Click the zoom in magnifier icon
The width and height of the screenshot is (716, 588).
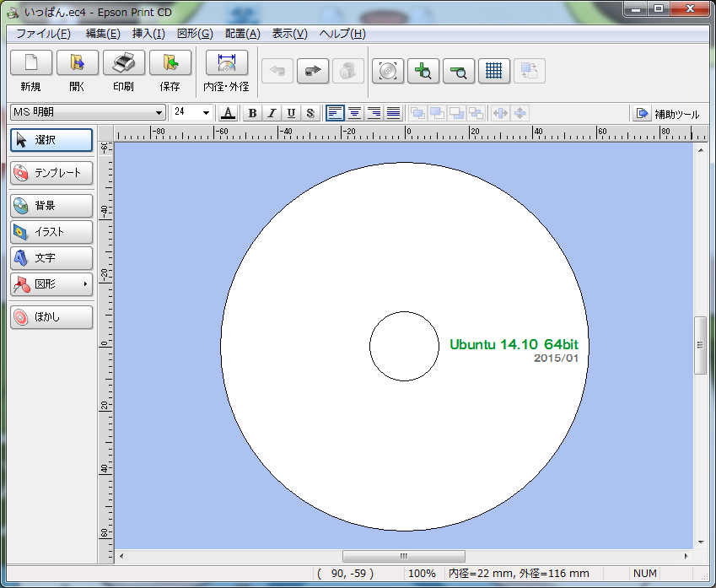(423, 71)
